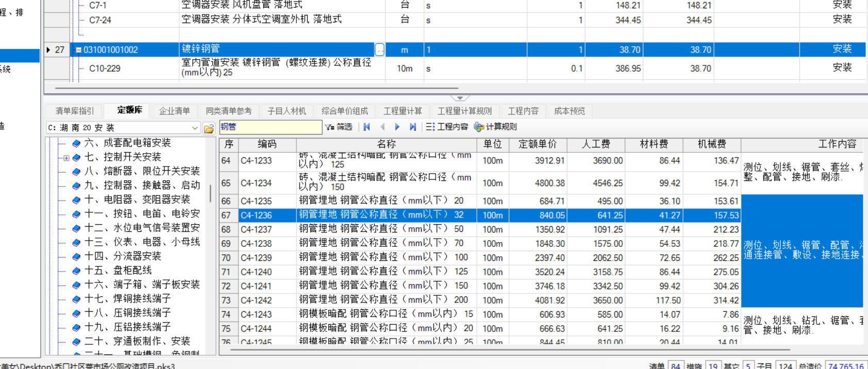Open 计算规则 from the quota toolbar

pos(495,127)
